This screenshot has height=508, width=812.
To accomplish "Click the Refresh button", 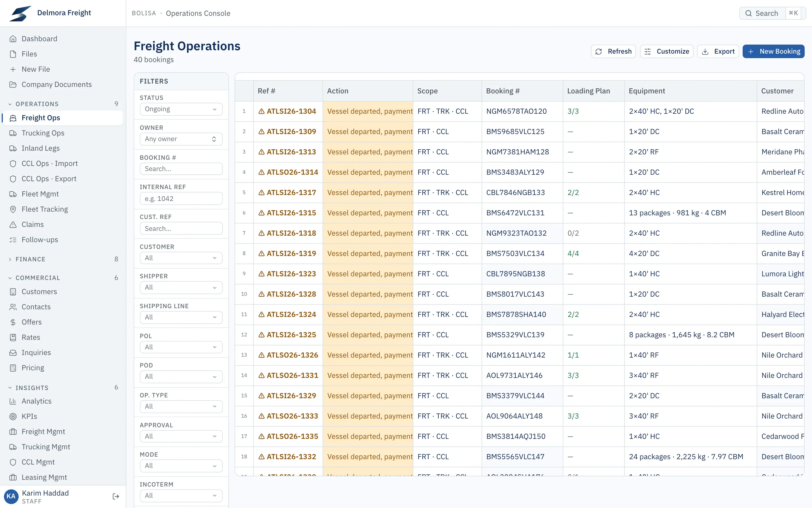I will point(613,51).
